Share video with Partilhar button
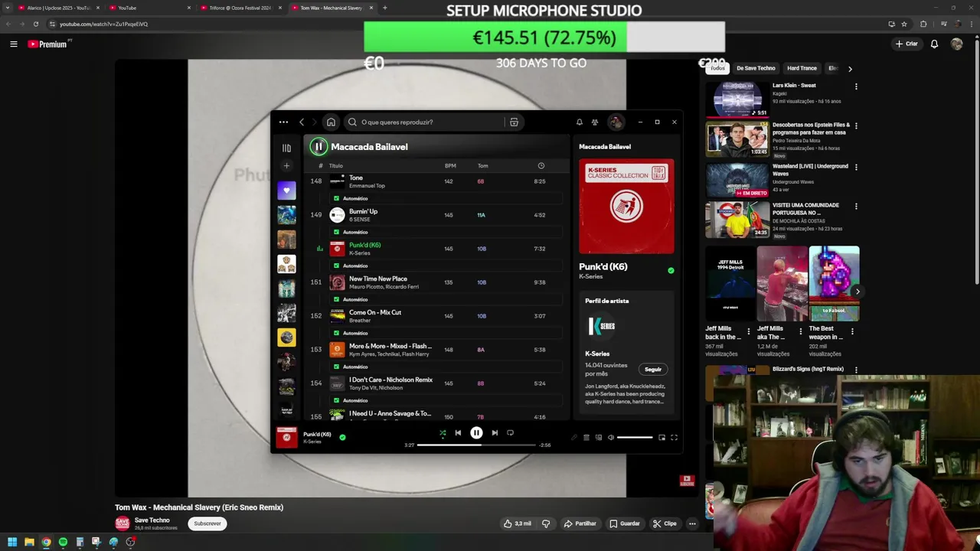The width and height of the screenshot is (980, 551). [580, 523]
